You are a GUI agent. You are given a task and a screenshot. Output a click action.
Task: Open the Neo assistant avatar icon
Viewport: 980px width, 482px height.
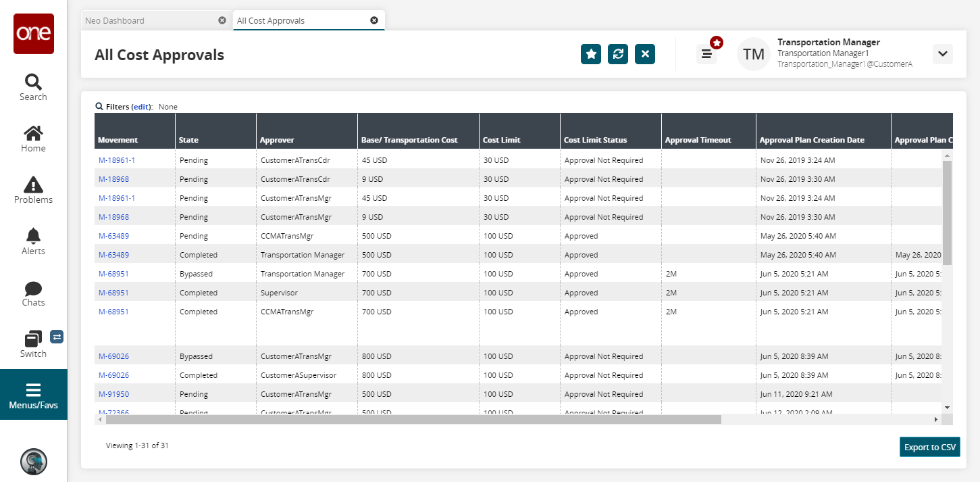(33, 461)
